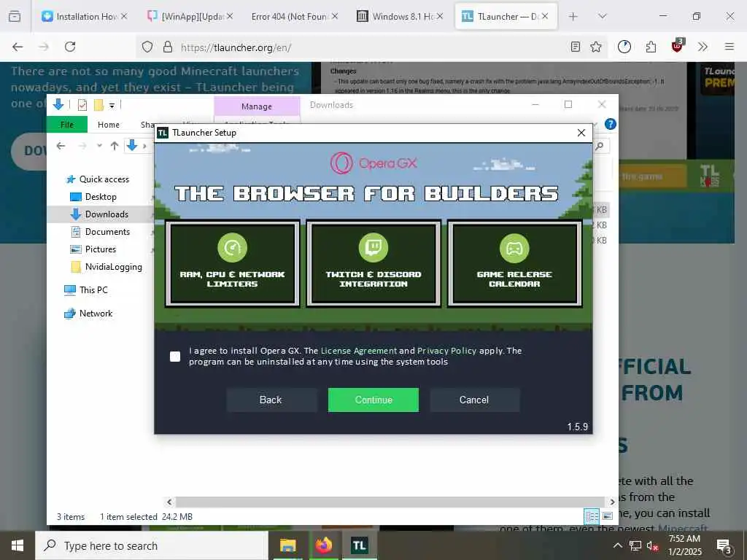Image resolution: width=747 pixels, height=560 pixels.
Task: Open Explorer quick access toolbar dropdown
Action: pos(112,105)
